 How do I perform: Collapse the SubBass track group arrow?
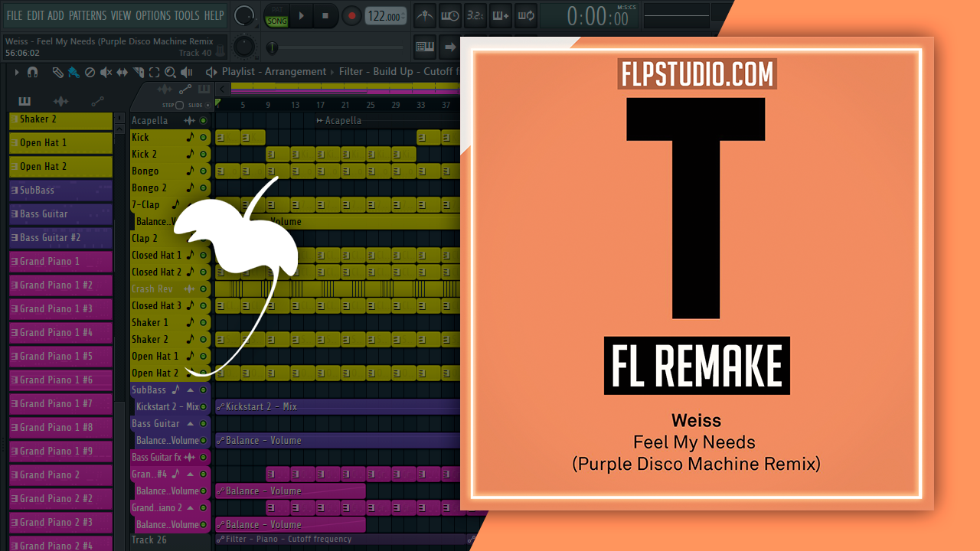pos(191,390)
